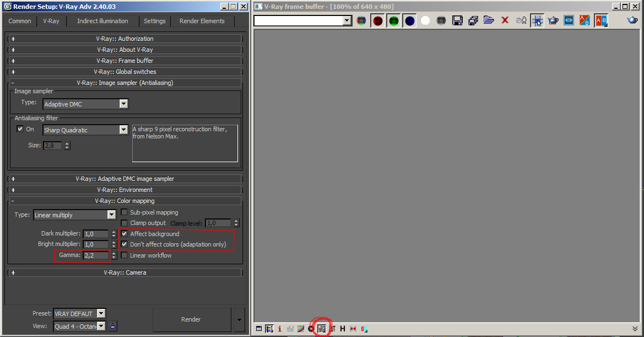Open pixel information 'i' icon
The image size is (644, 337).
pyautogui.click(x=280, y=329)
